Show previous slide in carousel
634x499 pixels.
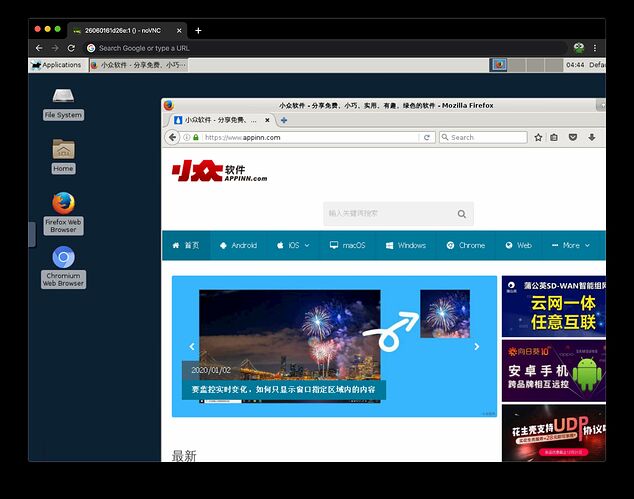coord(192,347)
